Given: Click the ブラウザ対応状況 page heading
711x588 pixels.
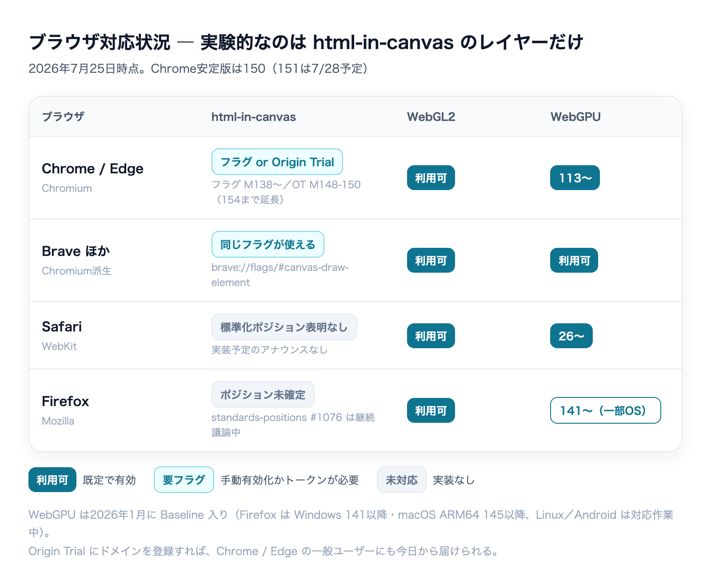Looking at the screenshot, I should coord(306,42).
